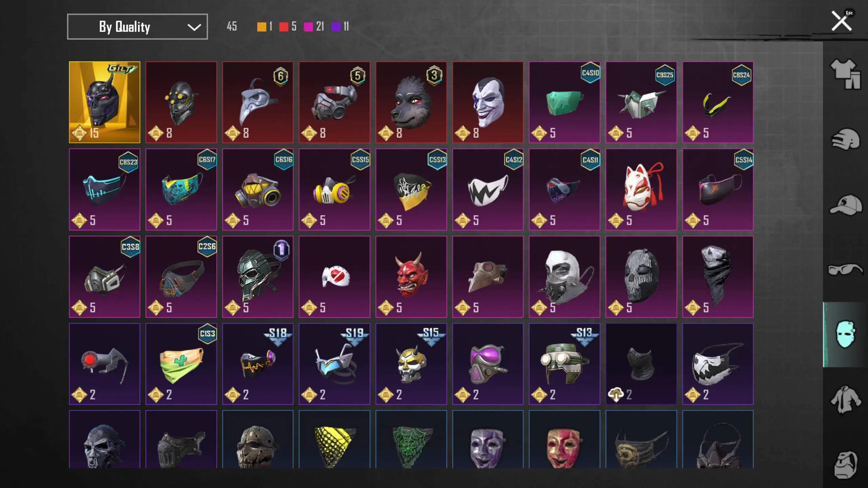The image size is (868, 488).
Task: Filter by the purple quality swatch
Action: point(335,27)
